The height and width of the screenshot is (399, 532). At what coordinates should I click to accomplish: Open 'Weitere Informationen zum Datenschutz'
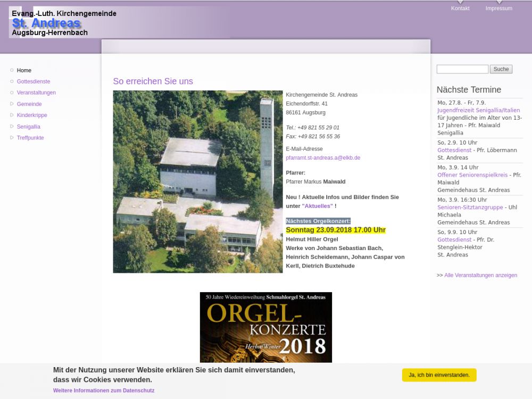(x=104, y=390)
